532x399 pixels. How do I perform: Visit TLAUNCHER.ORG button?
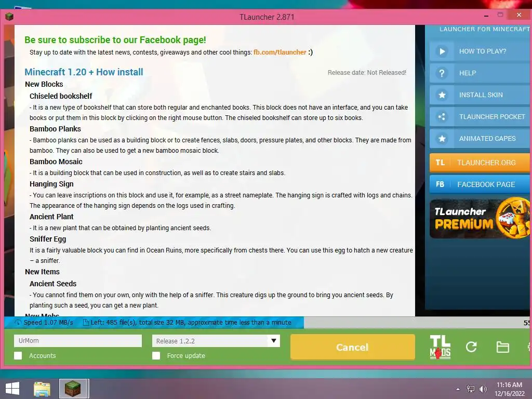pos(481,163)
